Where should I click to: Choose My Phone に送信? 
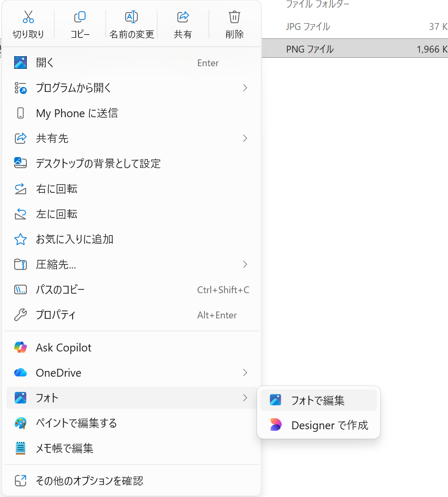point(77,113)
